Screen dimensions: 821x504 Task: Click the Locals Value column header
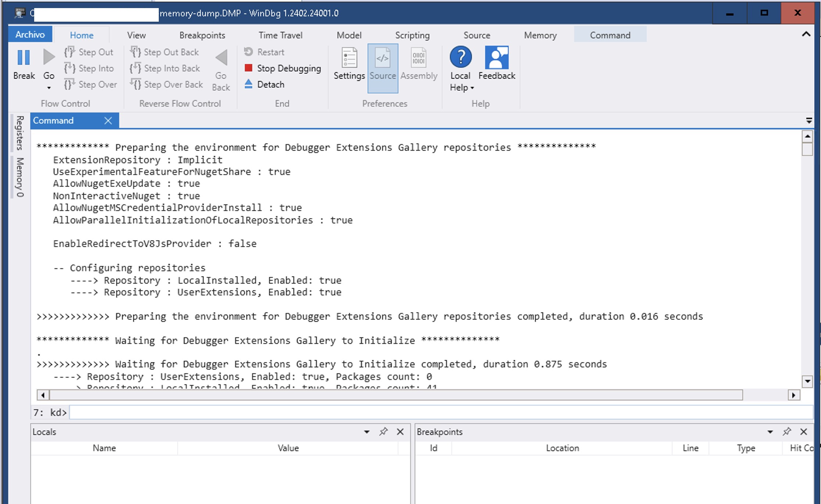tap(288, 448)
